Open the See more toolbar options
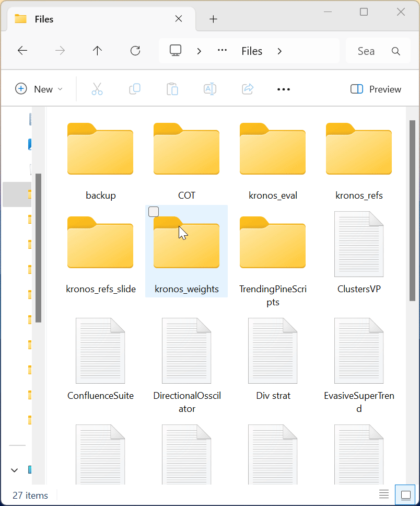The height and width of the screenshot is (506, 420). (284, 89)
